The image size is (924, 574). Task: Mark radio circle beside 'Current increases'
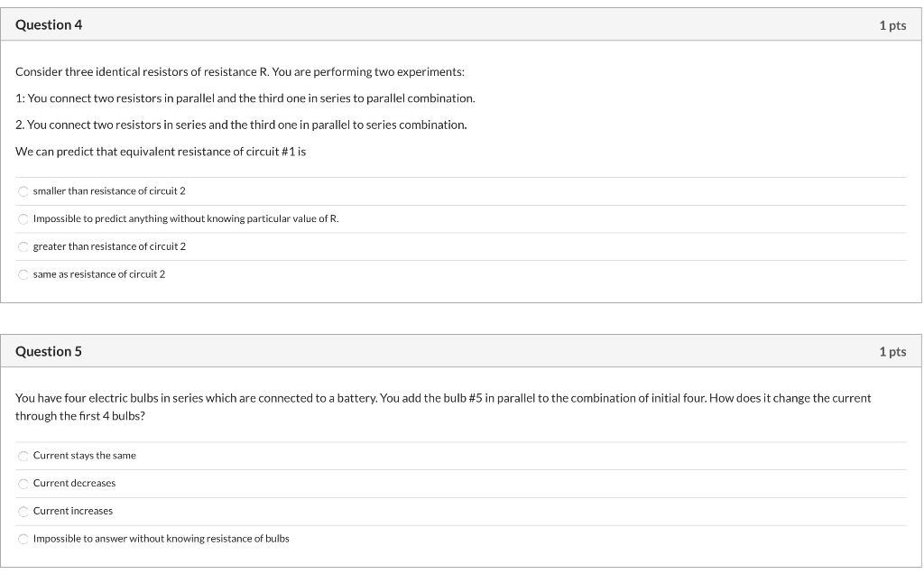click(23, 512)
